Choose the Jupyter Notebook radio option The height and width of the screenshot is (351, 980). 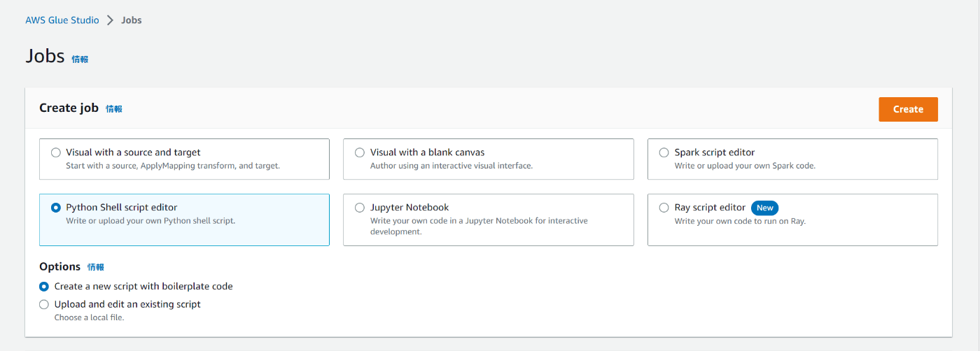[x=360, y=208]
